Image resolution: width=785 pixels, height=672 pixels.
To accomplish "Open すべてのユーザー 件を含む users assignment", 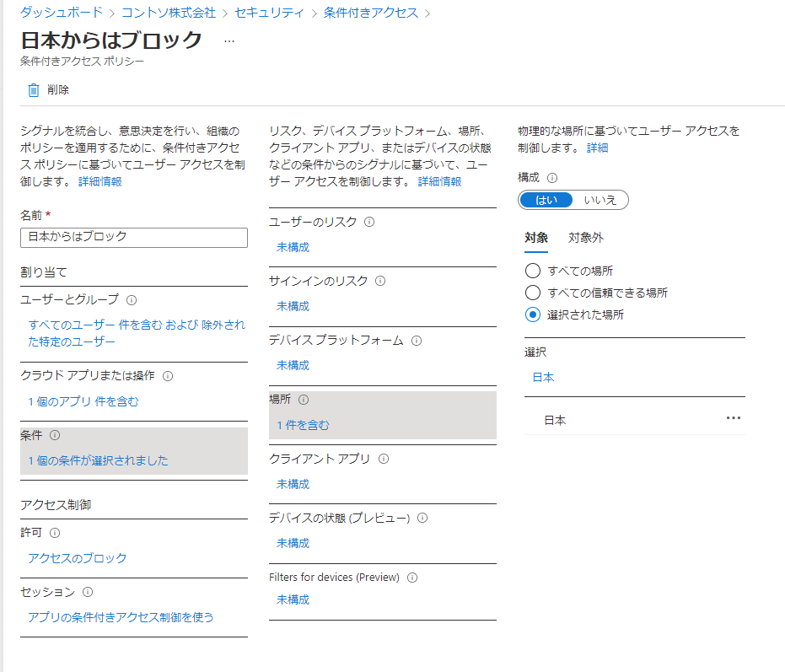I will click(x=137, y=333).
